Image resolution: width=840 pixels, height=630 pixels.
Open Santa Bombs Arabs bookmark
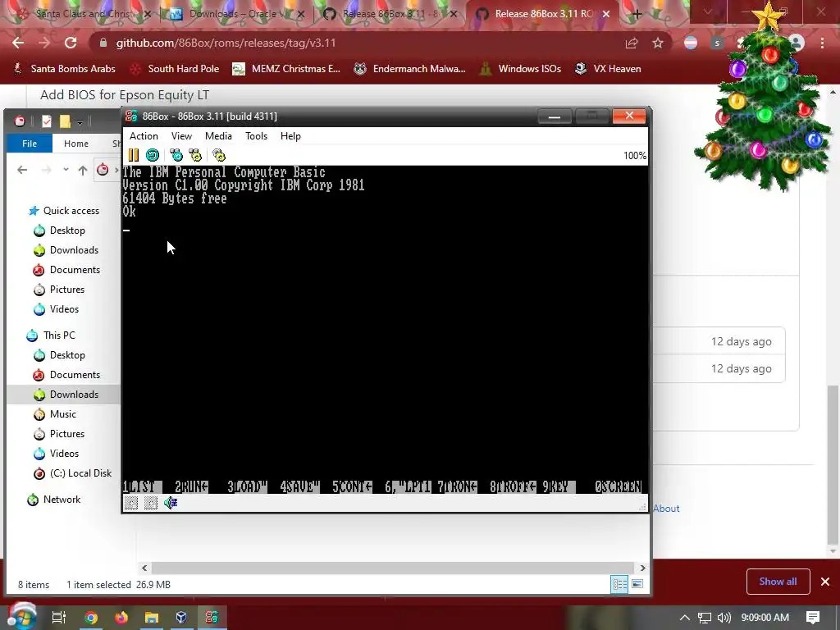click(x=64, y=69)
